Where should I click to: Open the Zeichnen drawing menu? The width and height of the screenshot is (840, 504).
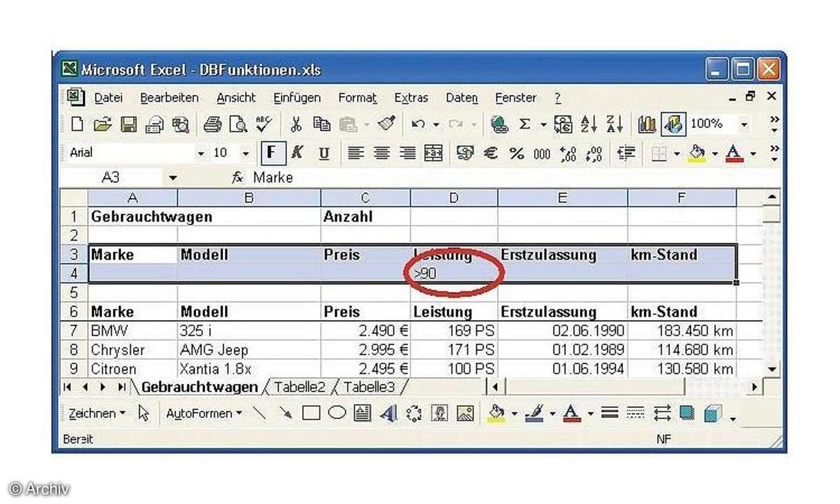tap(97, 414)
